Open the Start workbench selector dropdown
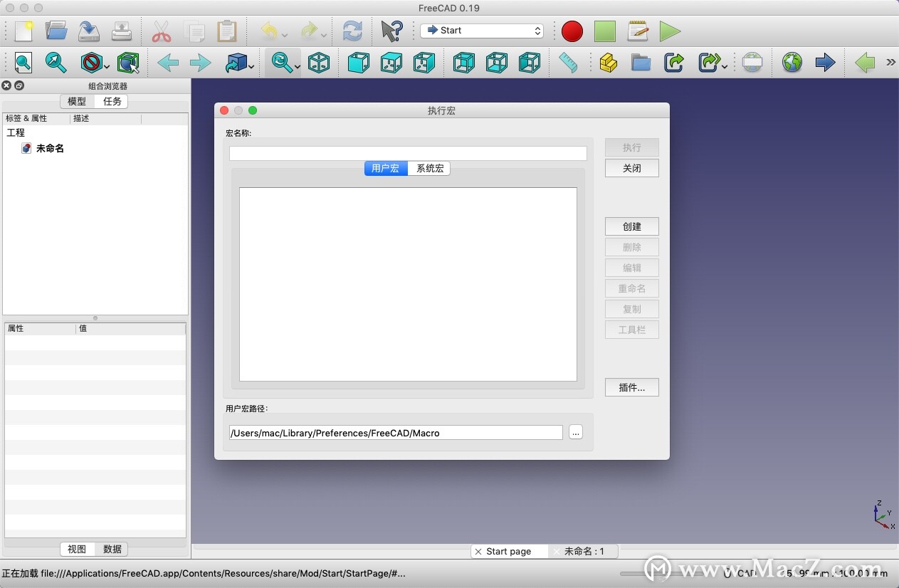This screenshot has width=899, height=588. (x=482, y=31)
